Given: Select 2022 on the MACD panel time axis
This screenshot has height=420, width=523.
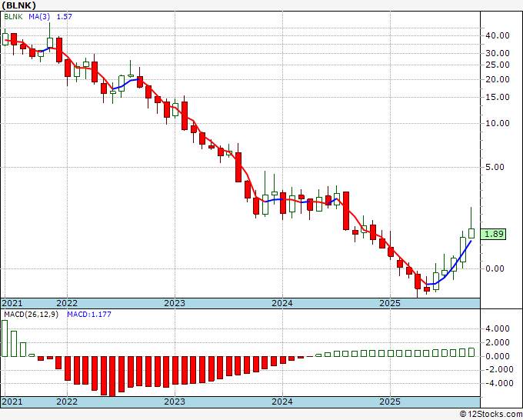Looking at the screenshot, I should [x=67, y=402].
